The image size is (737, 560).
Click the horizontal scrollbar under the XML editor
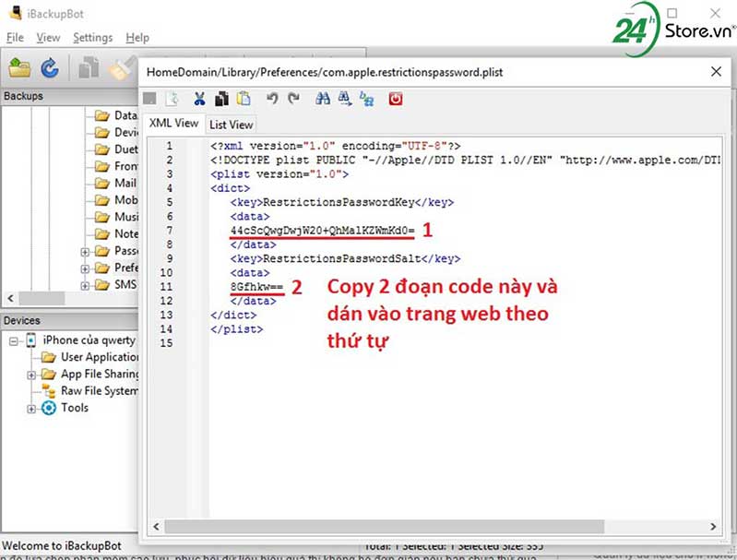[x=424, y=527]
